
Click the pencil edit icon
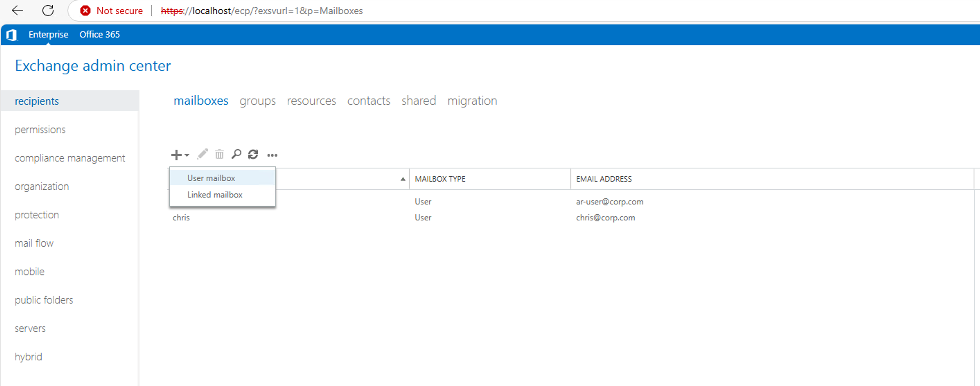pyautogui.click(x=202, y=154)
